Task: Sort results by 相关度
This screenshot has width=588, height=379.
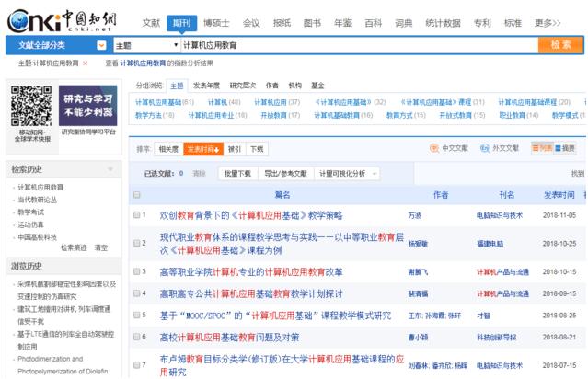Action: [x=168, y=149]
